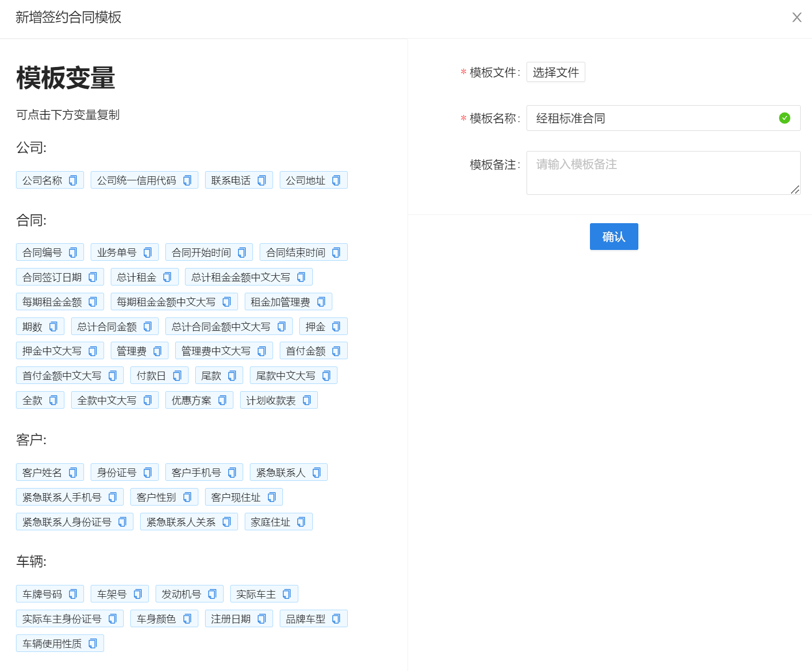
Task: Close the 新增签约合同模板 dialog
Action: pos(797,18)
